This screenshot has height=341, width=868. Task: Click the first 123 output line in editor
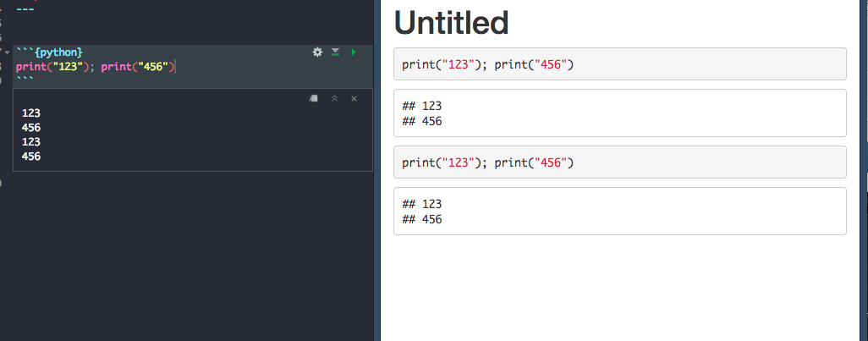pos(31,113)
